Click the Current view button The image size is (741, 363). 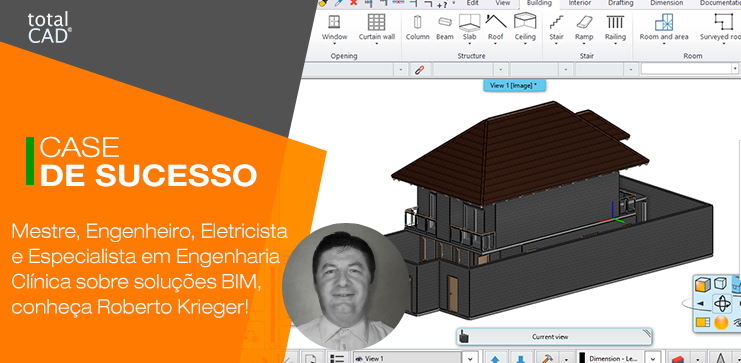pos(553,337)
